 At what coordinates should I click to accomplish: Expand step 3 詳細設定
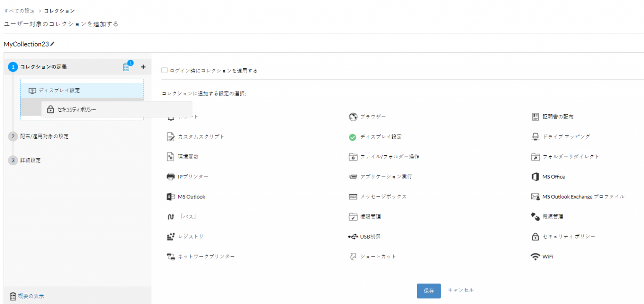pyautogui.click(x=30, y=160)
